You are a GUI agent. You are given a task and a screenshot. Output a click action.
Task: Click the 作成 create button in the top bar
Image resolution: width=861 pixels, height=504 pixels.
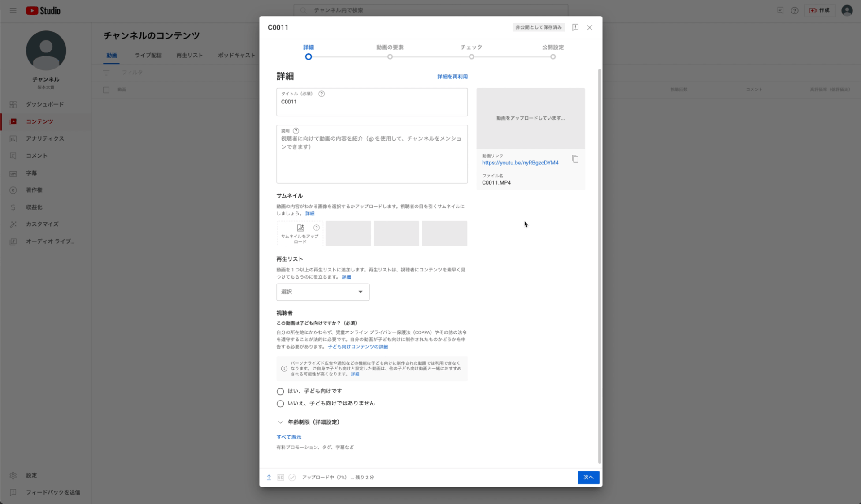point(820,10)
